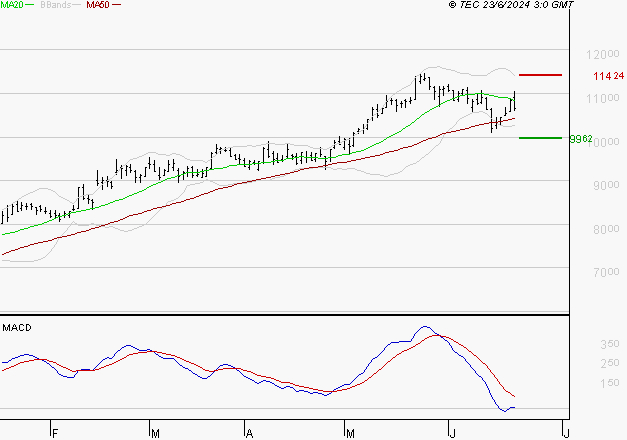This screenshot has height=440, width=627.
Task: Click the BBands legend label
Action: click(x=56, y=5)
